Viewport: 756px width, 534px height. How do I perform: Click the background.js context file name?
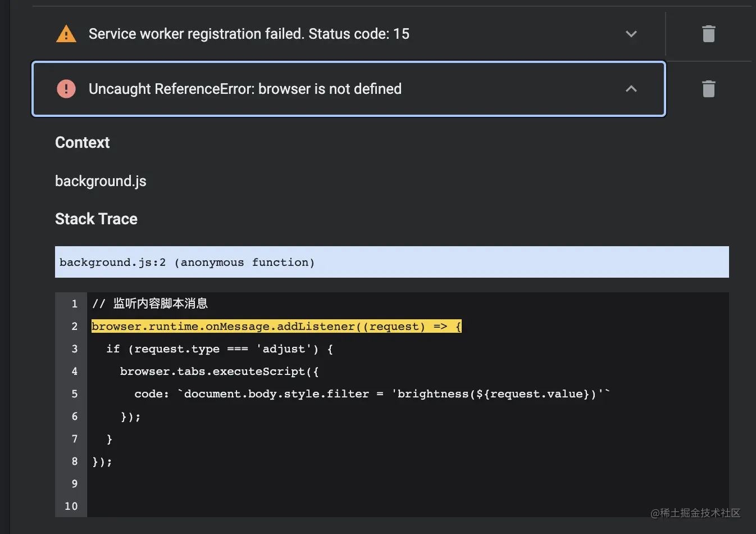click(101, 181)
